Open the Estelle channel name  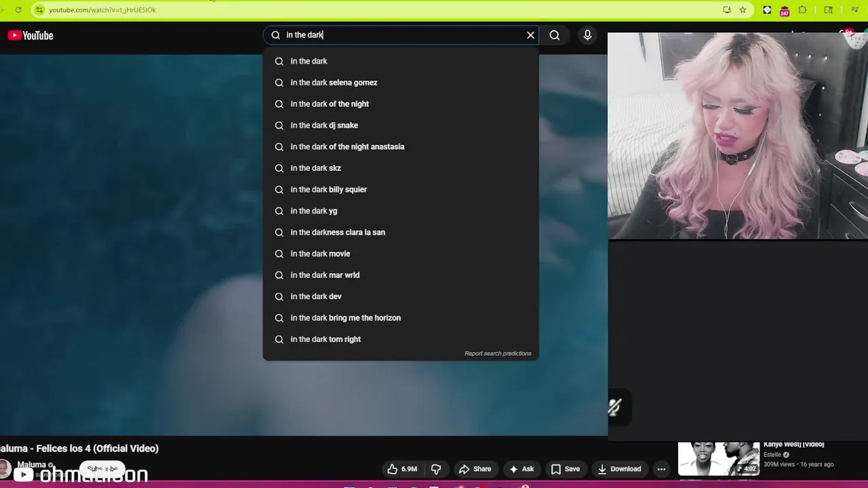[772, 455]
